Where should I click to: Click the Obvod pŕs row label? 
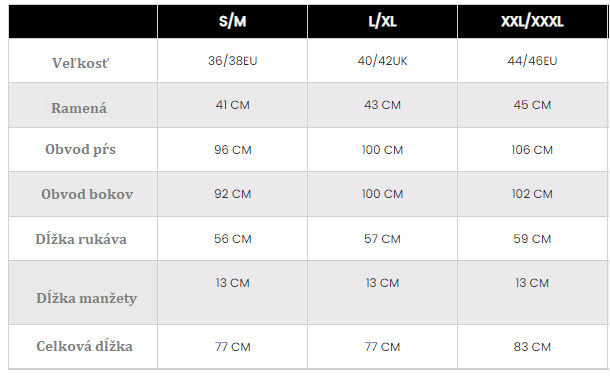[81, 149]
